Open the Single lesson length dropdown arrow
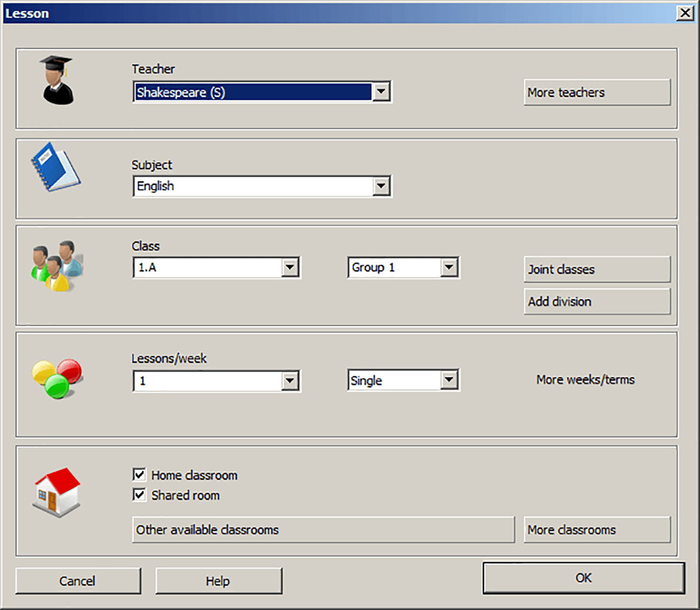 (x=449, y=380)
